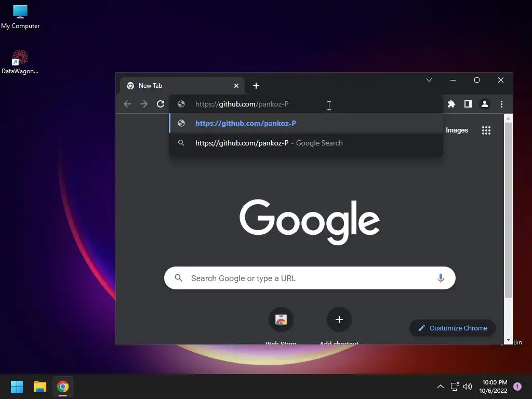Viewport: 532px width, 399px height.
Task: Click the Chrome taskbar icon
Action: [x=63, y=387]
